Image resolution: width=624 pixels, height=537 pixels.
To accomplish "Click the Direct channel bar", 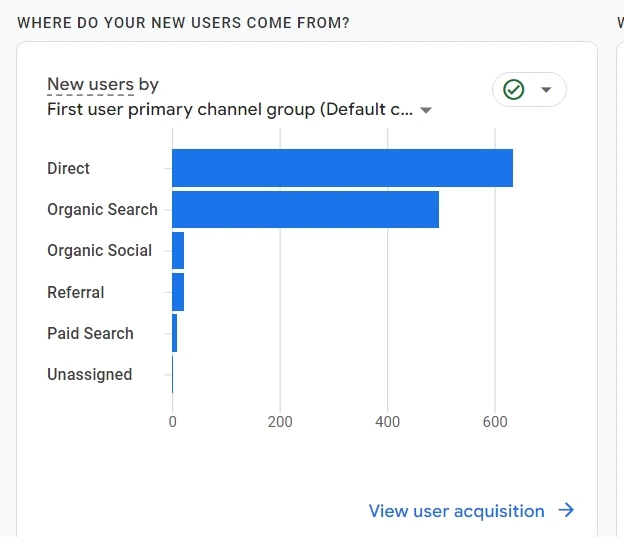I will pos(342,168).
